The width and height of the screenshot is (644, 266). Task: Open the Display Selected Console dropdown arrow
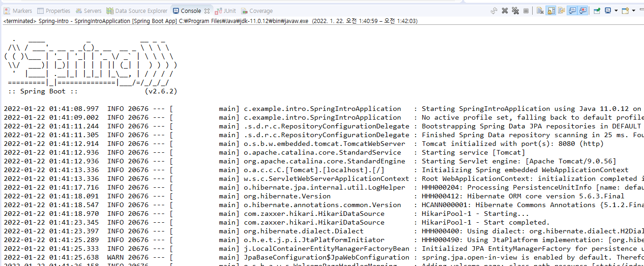616,11
